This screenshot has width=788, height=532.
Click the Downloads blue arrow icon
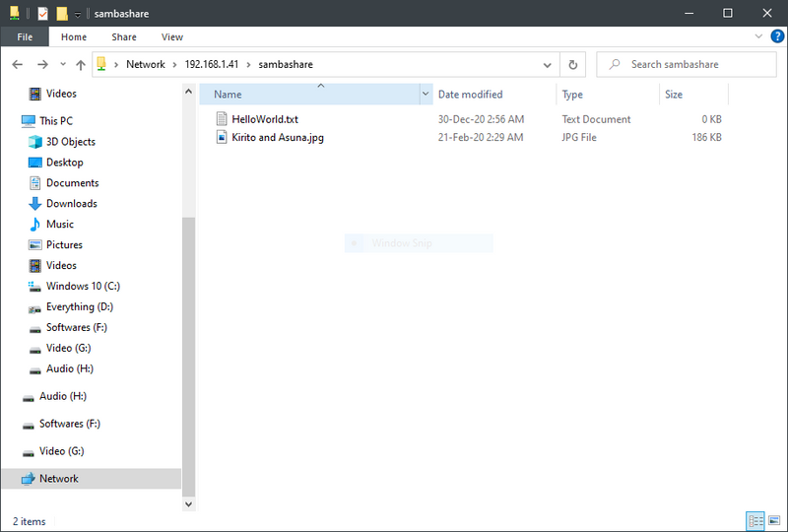click(35, 204)
